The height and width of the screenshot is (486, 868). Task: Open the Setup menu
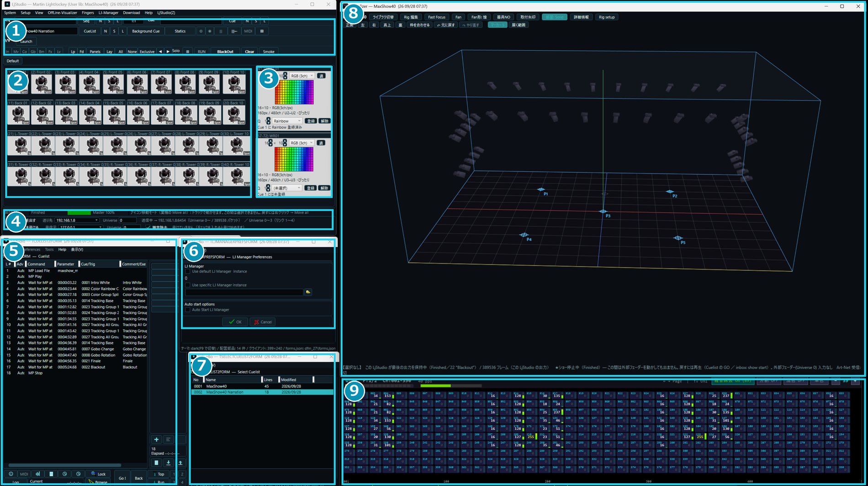26,13
